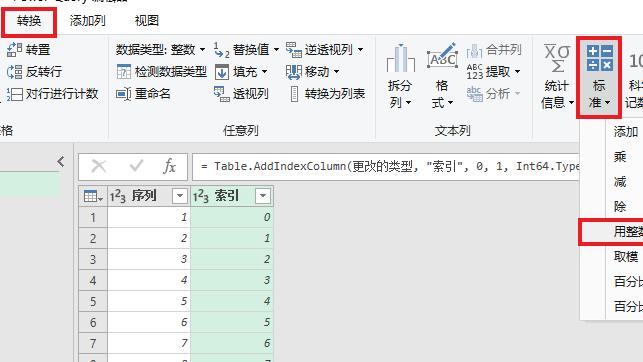Click the 逆透视列 unpivot icon
Viewport: 643px width, 362px height.
pos(294,50)
